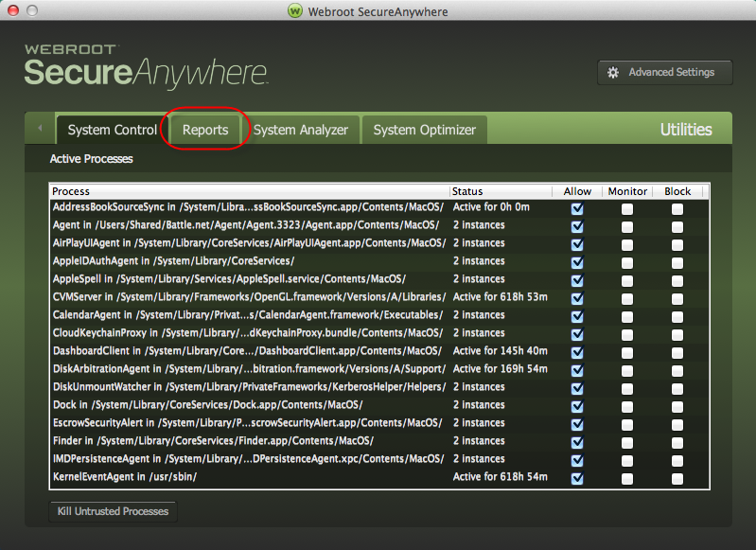
Task: Select the AirPlayUIAgent process row
Action: click(x=379, y=243)
